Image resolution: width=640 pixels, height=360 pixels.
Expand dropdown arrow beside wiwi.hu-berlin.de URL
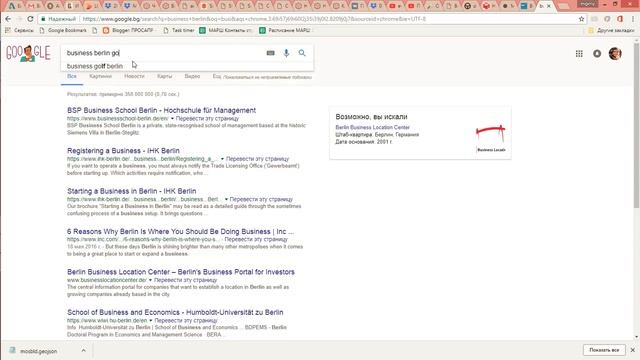click(x=151, y=320)
